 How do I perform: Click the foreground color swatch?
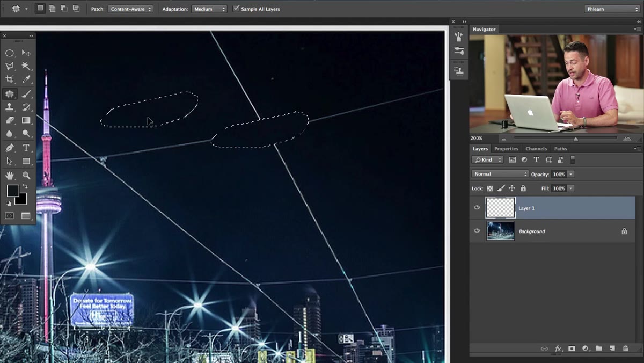(12, 190)
